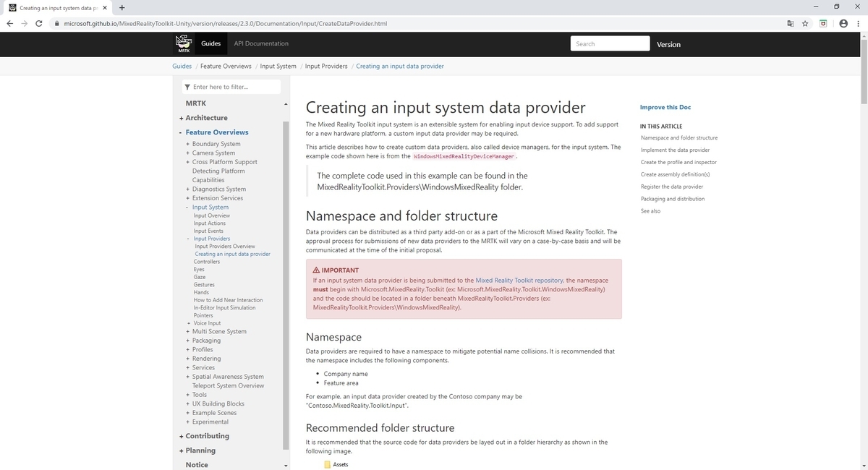Open Controllers in sidebar

207,262
